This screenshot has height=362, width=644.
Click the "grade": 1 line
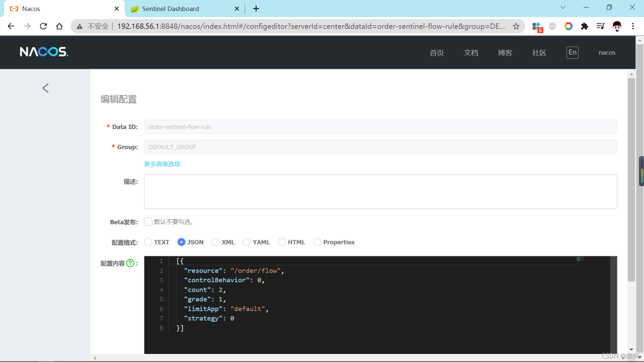(205, 299)
